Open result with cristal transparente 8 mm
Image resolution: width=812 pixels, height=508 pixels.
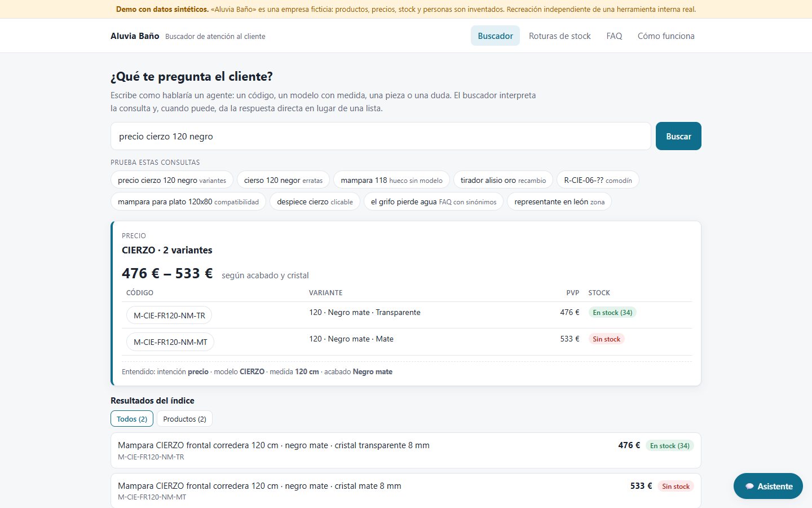pos(406,450)
